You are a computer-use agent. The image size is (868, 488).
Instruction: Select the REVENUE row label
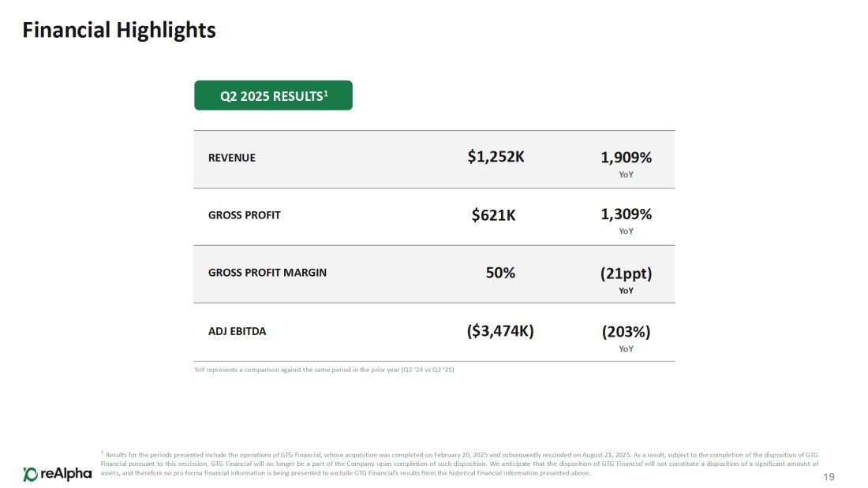(232, 158)
